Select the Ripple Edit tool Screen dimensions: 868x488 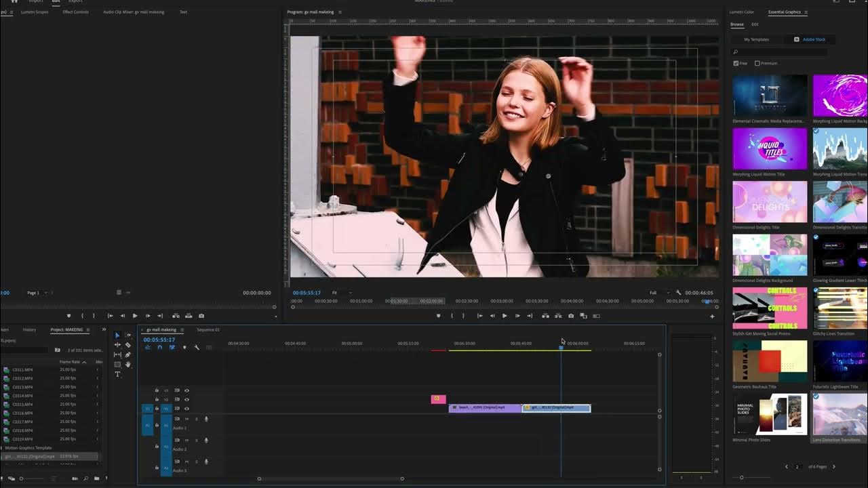coord(117,345)
